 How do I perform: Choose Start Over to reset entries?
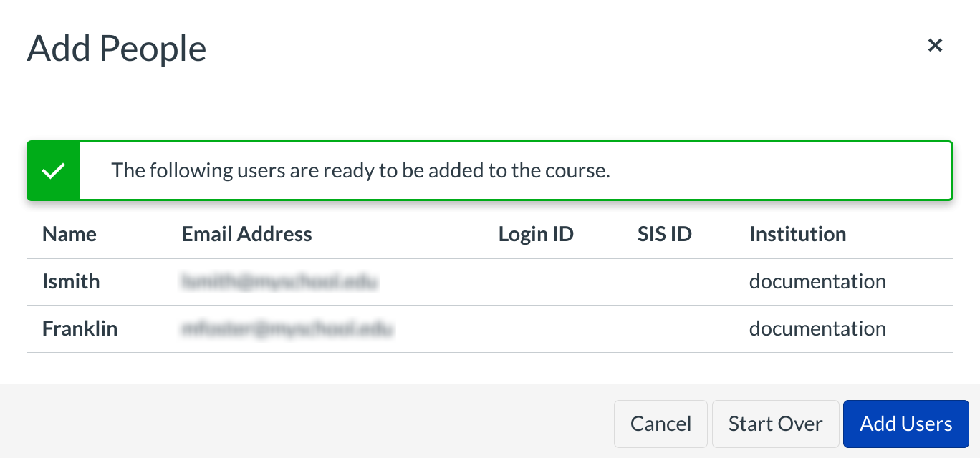pos(775,424)
